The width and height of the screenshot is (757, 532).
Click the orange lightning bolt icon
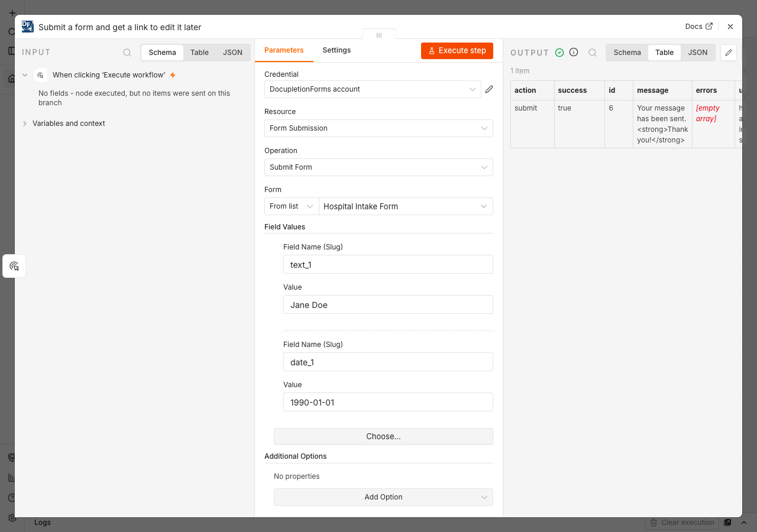(173, 75)
